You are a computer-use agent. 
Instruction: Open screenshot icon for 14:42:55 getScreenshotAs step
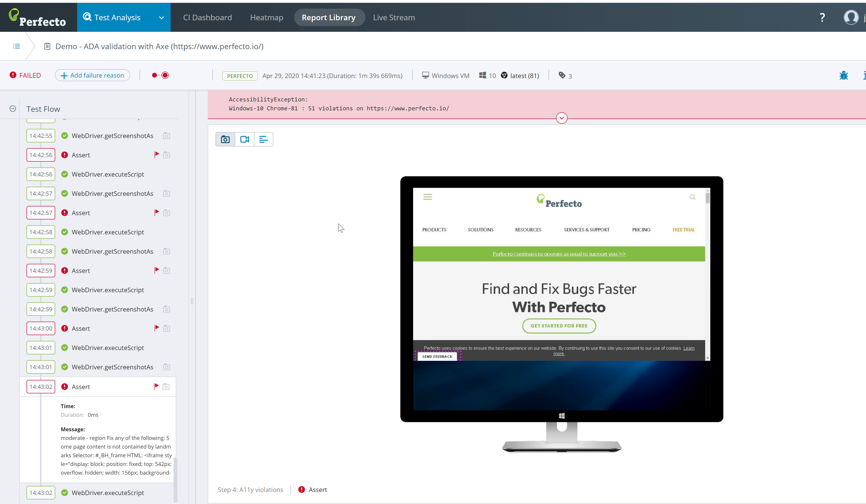pos(166,136)
